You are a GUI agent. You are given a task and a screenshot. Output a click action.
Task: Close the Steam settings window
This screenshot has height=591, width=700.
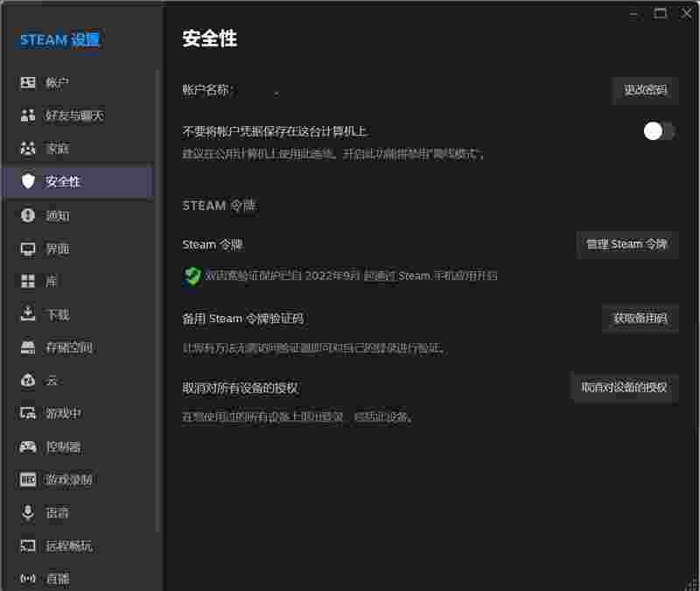(686, 14)
